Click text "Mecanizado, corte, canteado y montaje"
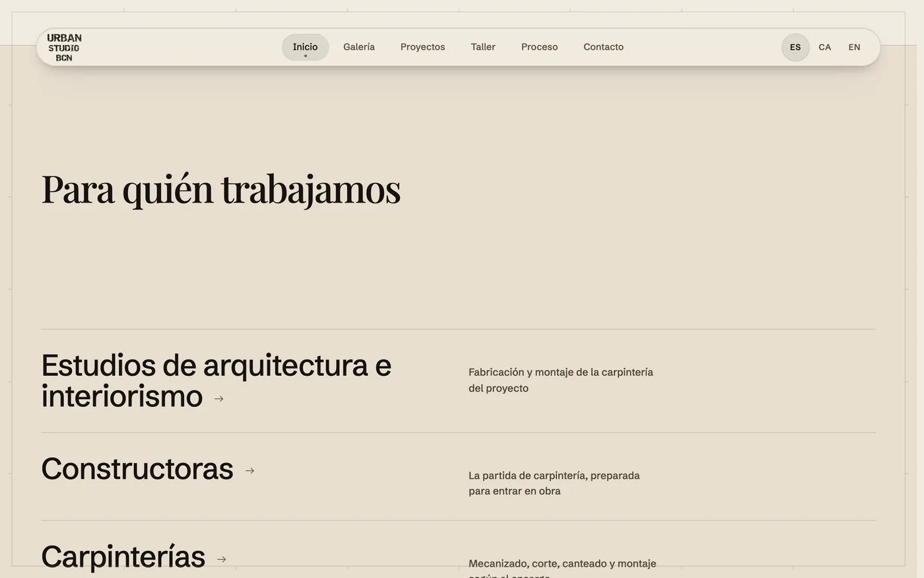 pos(562,563)
